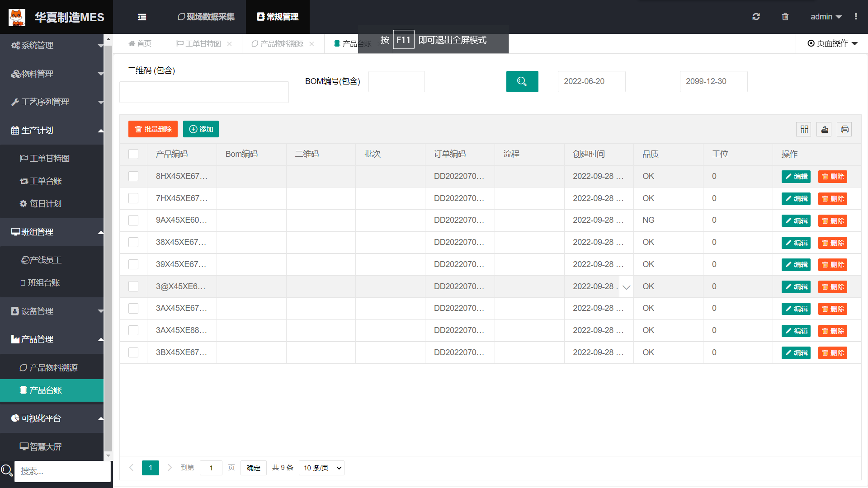Go to previous page arrow in pagination
The image size is (868, 488).
[132, 468]
